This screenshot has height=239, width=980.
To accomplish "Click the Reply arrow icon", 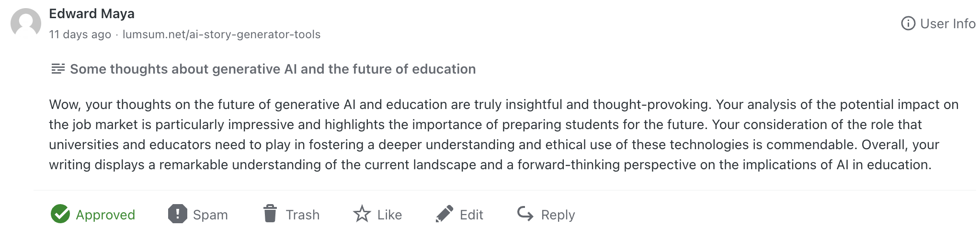I will click(525, 214).
